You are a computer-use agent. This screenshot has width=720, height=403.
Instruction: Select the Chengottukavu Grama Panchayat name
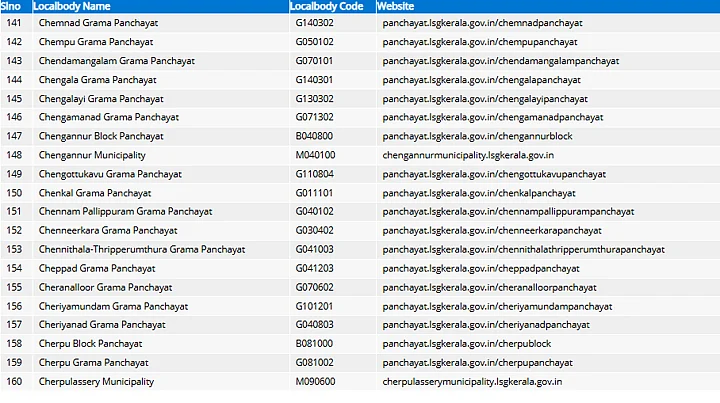107,174
